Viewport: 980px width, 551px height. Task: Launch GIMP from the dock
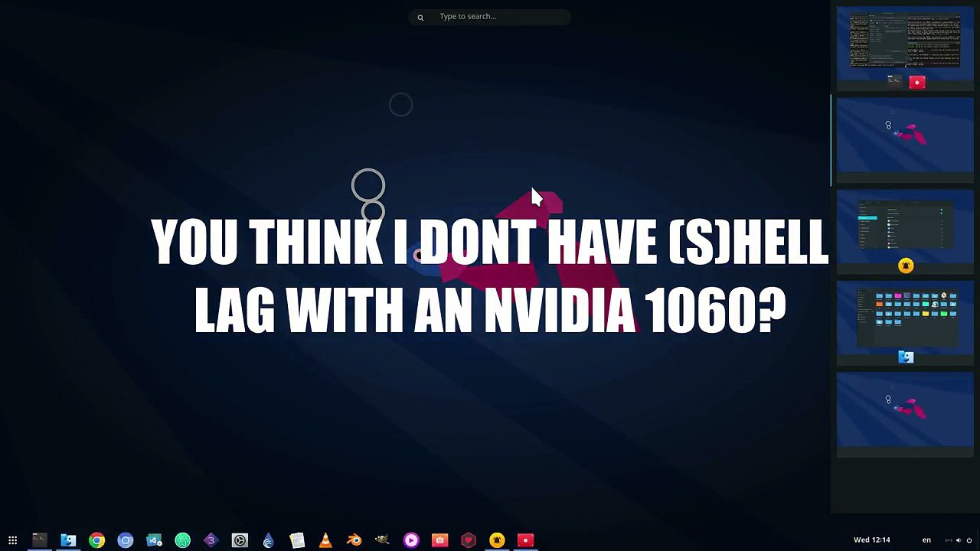(x=382, y=540)
